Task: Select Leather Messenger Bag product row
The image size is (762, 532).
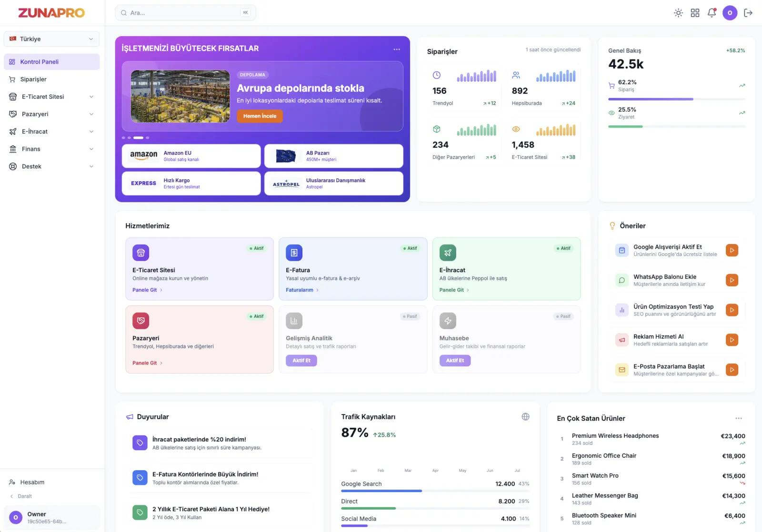Action: (x=651, y=499)
